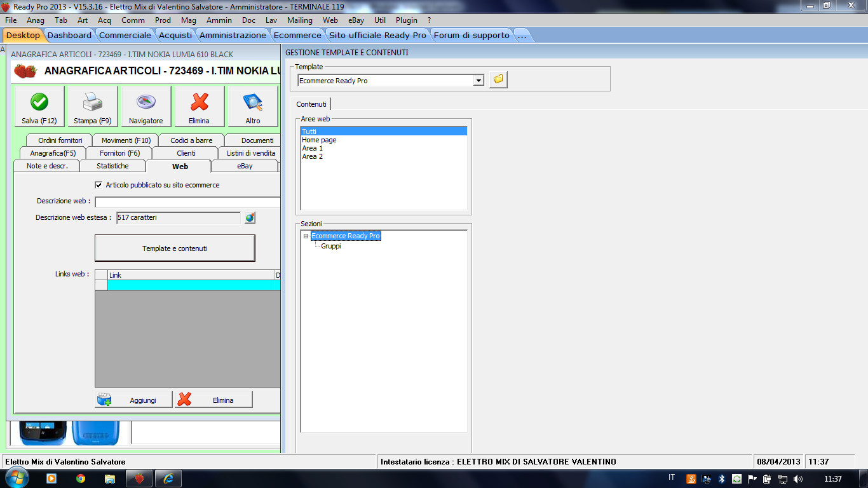Open the Ammin menu
This screenshot has height=488, width=868.
point(219,20)
